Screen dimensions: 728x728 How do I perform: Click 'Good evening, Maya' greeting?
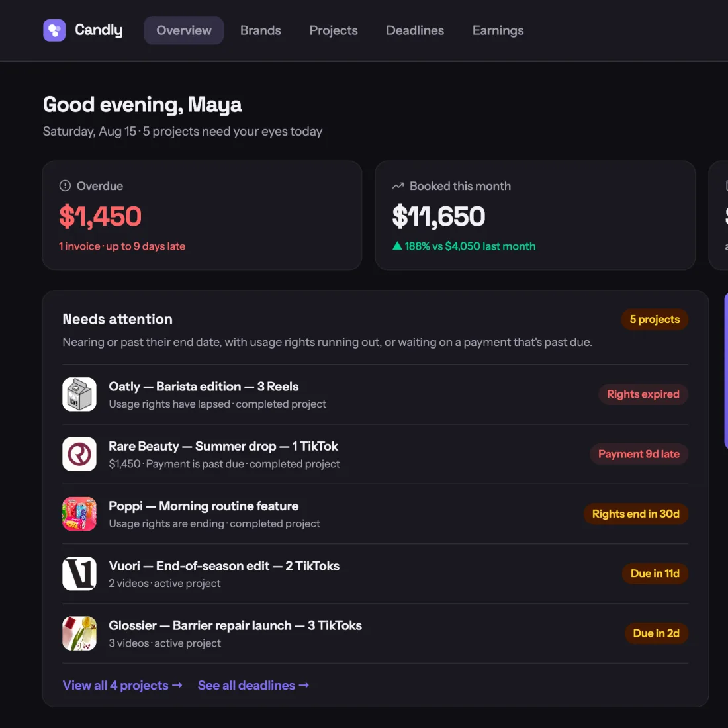142,105
